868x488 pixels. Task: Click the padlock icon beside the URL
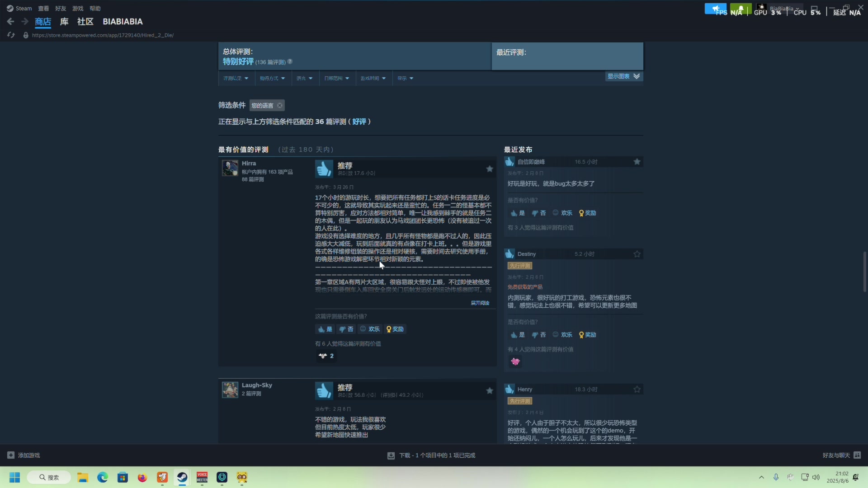tap(26, 35)
